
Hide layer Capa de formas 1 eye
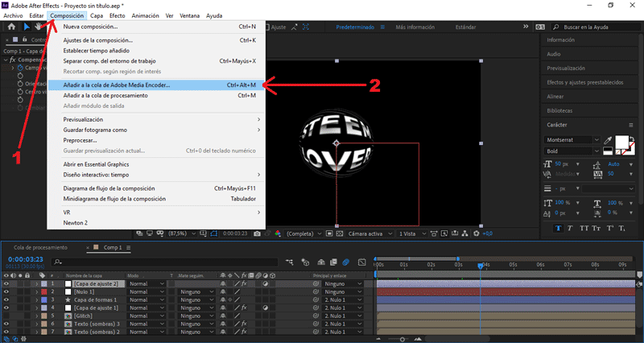point(6,300)
